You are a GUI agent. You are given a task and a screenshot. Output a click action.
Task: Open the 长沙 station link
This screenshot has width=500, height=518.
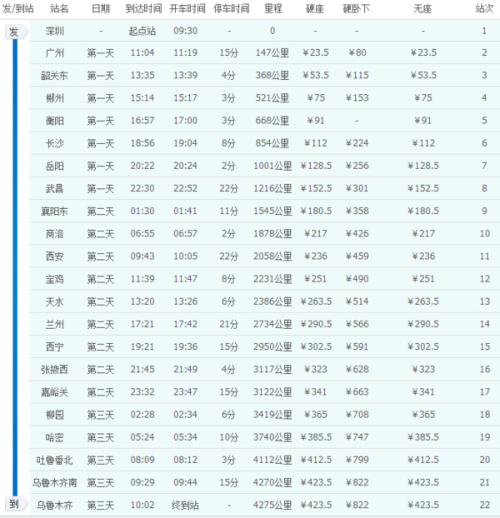pos(55,143)
